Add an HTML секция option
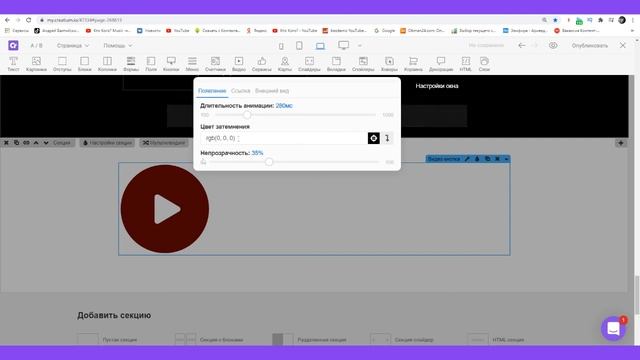The width and height of the screenshot is (640, 360). point(496,339)
